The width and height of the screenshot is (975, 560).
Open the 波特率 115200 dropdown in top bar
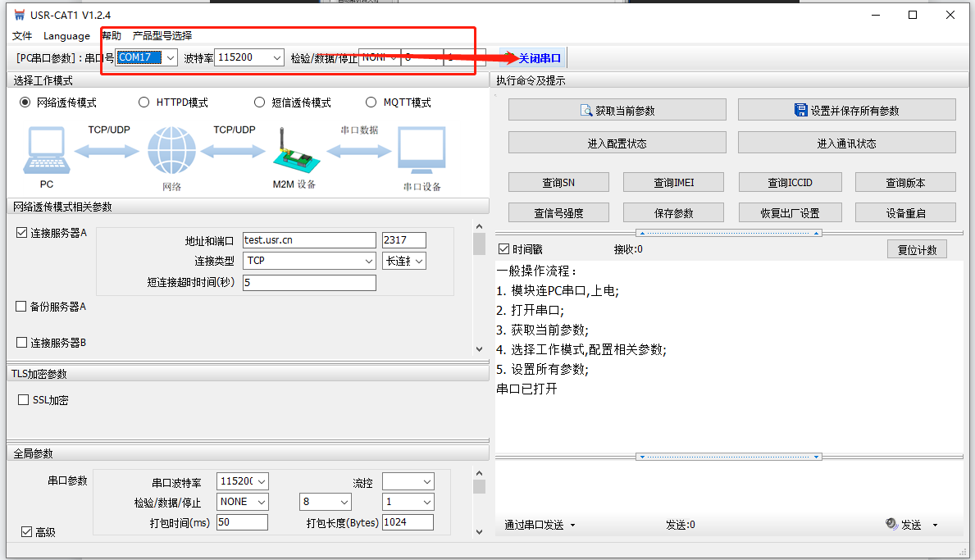point(277,57)
